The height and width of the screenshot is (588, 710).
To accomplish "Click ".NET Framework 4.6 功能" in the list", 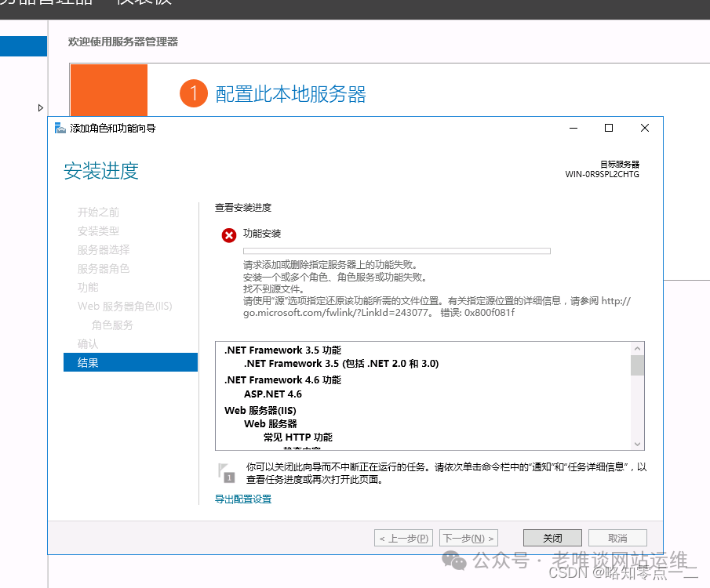I will tap(282, 379).
